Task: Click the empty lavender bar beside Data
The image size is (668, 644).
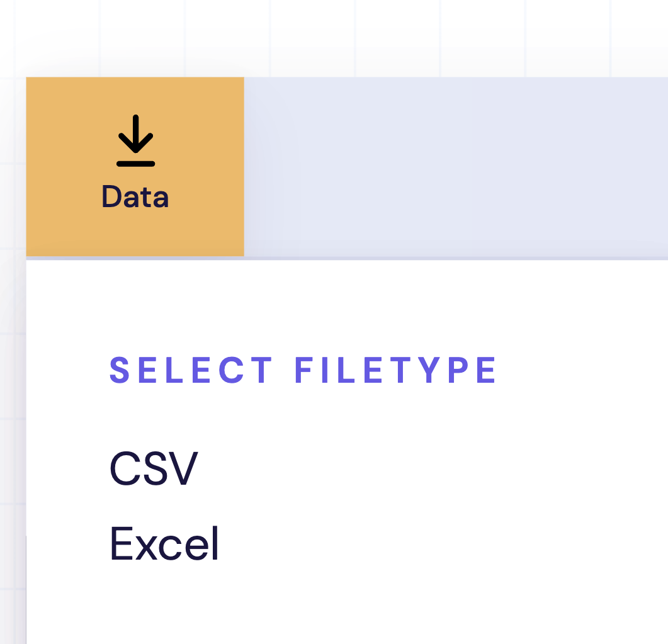Action: [x=453, y=167]
